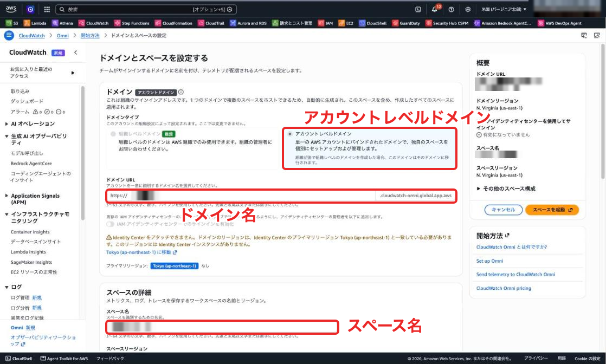Toggle IAM アイデンティティセンター sign-in switch
This screenshot has height=364, width=606.
[110, 224]
